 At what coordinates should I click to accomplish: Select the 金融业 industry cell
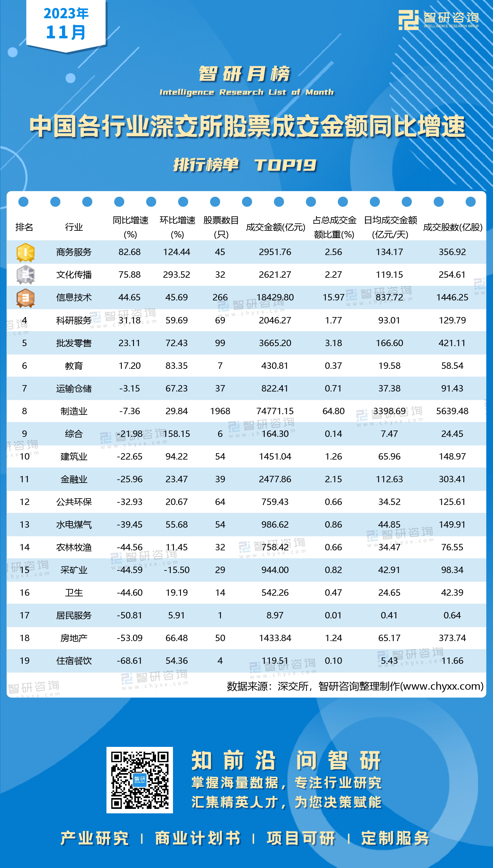coord(74,479)
